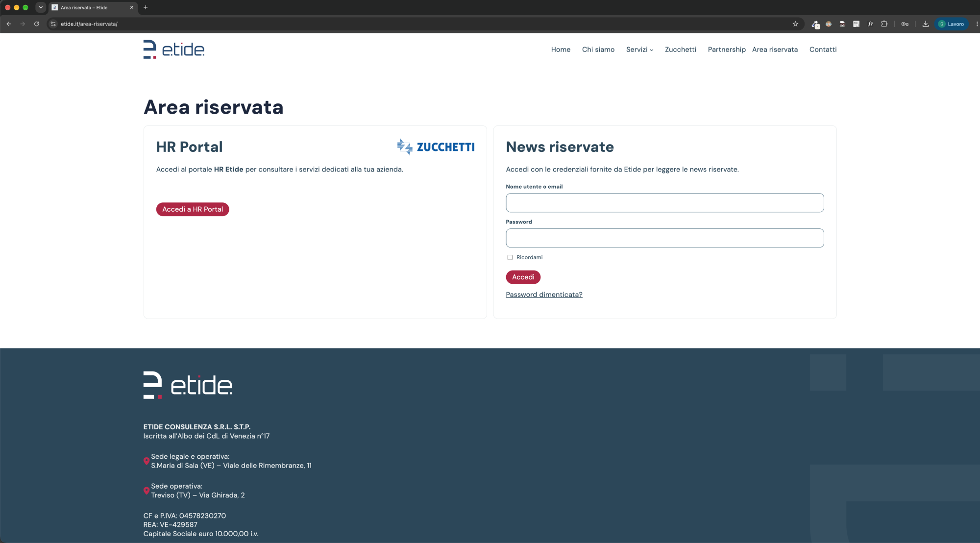Open the color picker eyedropper extension

pyautogui.click(x=815, y=24)
